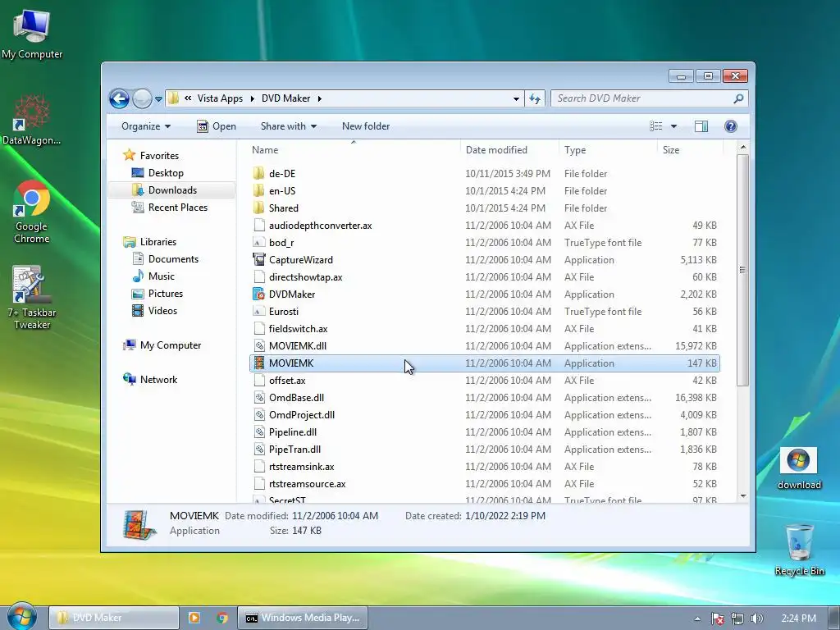Click the search magnifier icon
This screenshot has width=840, height=630.
(x=738, y=98)
